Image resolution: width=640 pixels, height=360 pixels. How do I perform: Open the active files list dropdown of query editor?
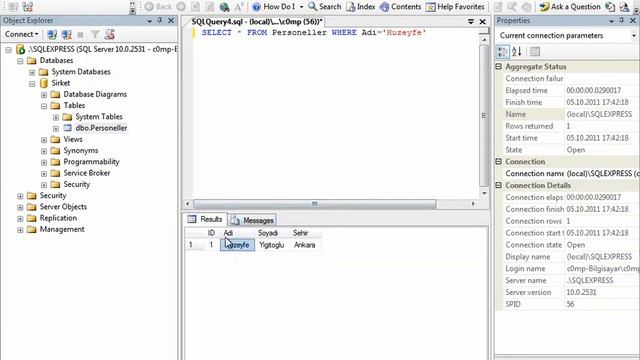click(x=471, y=21)
